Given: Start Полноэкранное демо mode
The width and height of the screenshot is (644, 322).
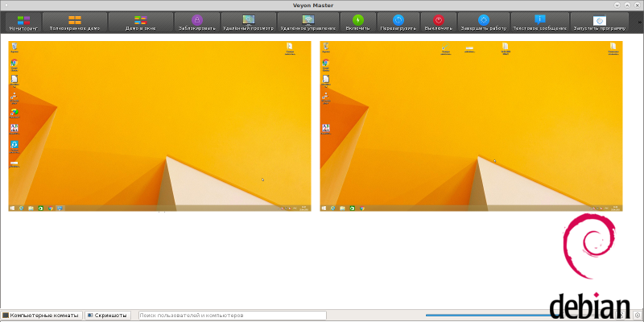Looking at the screenshot, I should click(75, 23).
